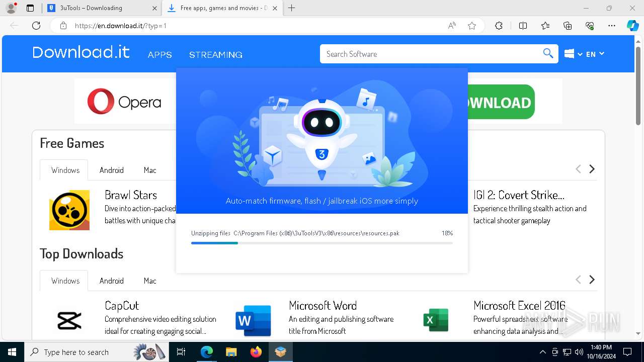Click the green DOWNLOAD button
Screen dimensions: 644x362
pyautogui.click(x=501, y=102)
